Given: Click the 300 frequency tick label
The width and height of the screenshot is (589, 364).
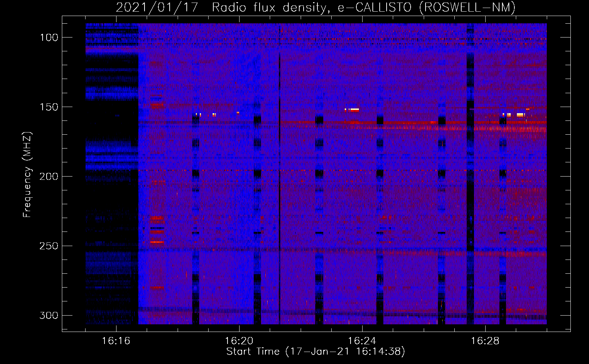Looking at the screenshot, I should point(49,315).
